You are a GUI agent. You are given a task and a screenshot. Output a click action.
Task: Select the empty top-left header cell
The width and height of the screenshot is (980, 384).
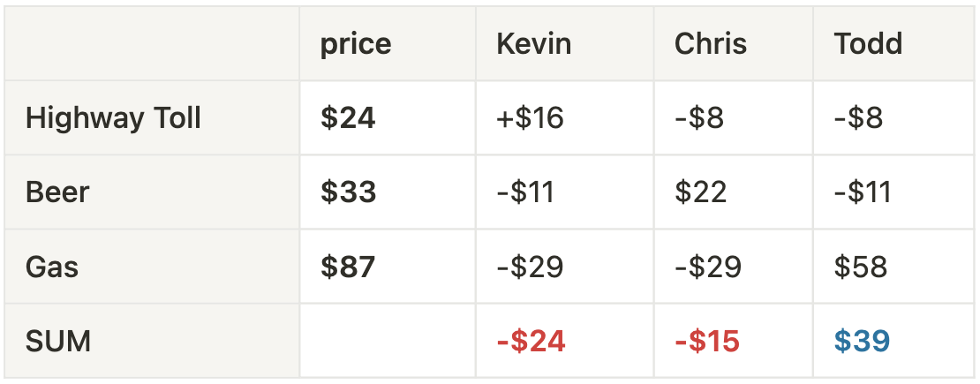click(x=152, y=44)
